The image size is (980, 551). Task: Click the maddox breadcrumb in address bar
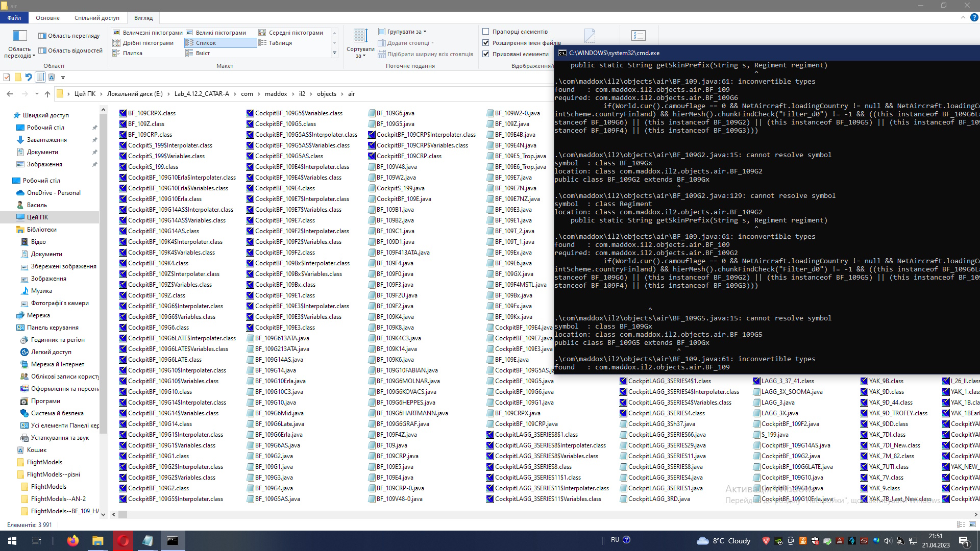click(276, 94)
